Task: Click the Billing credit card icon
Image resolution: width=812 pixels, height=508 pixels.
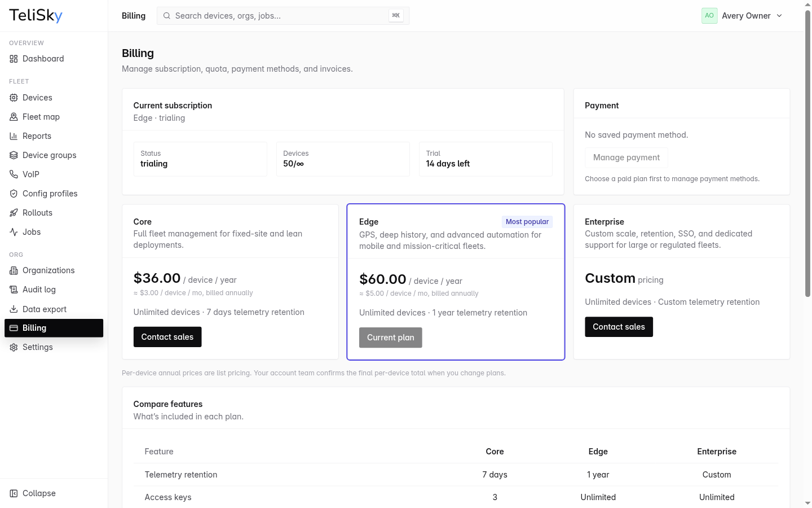Action: [14, 328]
